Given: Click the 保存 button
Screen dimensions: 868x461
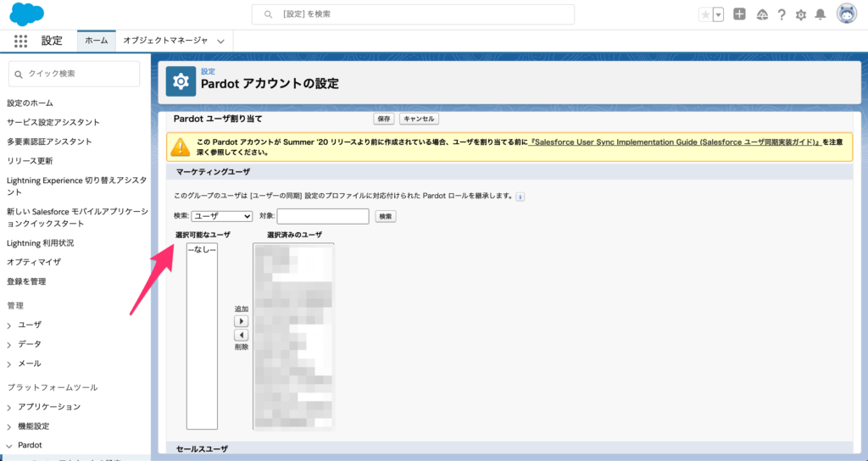Looking at the screenshot, I should point(384,119).
